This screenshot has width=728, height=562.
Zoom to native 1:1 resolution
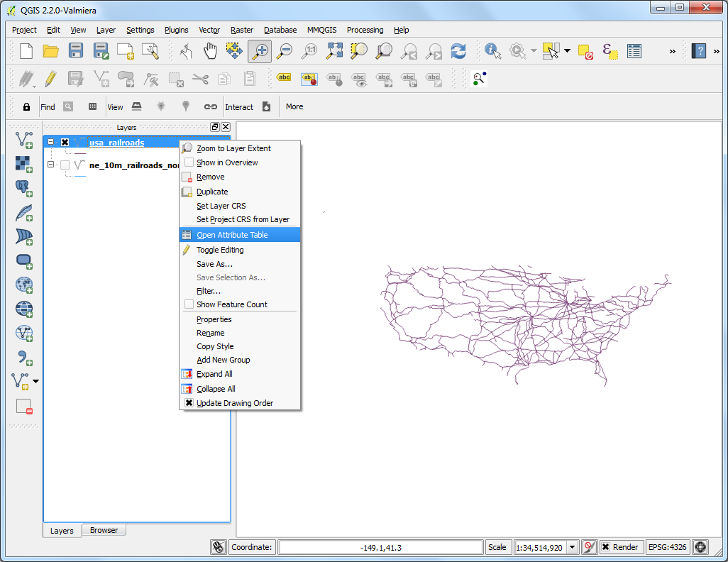pos(309,51)
